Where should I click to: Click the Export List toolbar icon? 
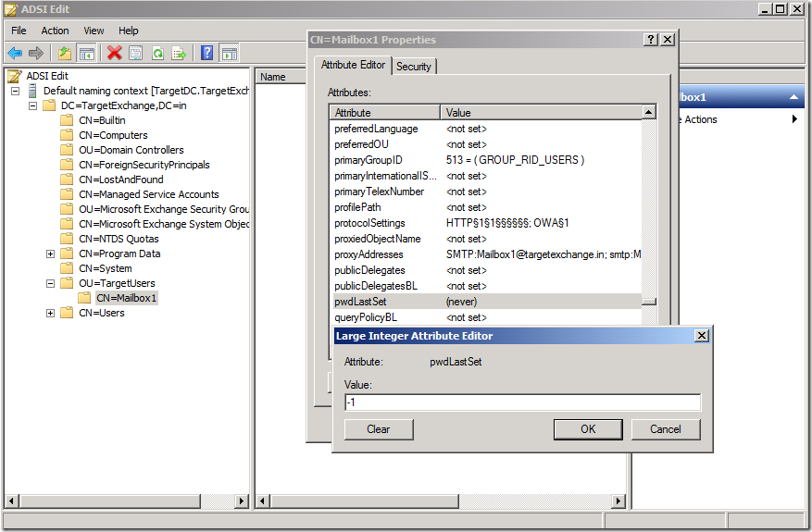(180, 53)
